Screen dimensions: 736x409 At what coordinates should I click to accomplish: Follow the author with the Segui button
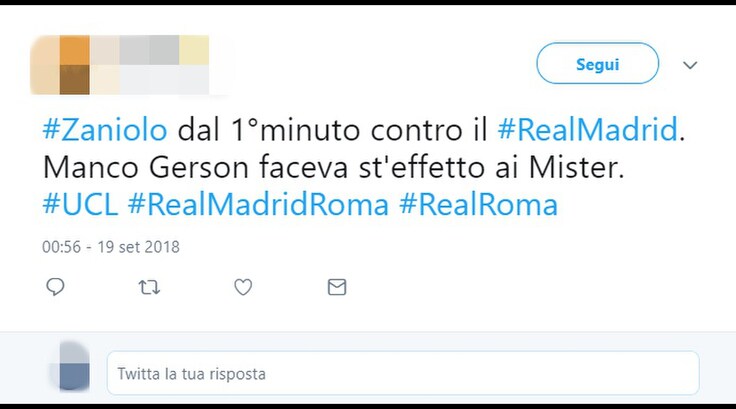(x=598, y=63)
